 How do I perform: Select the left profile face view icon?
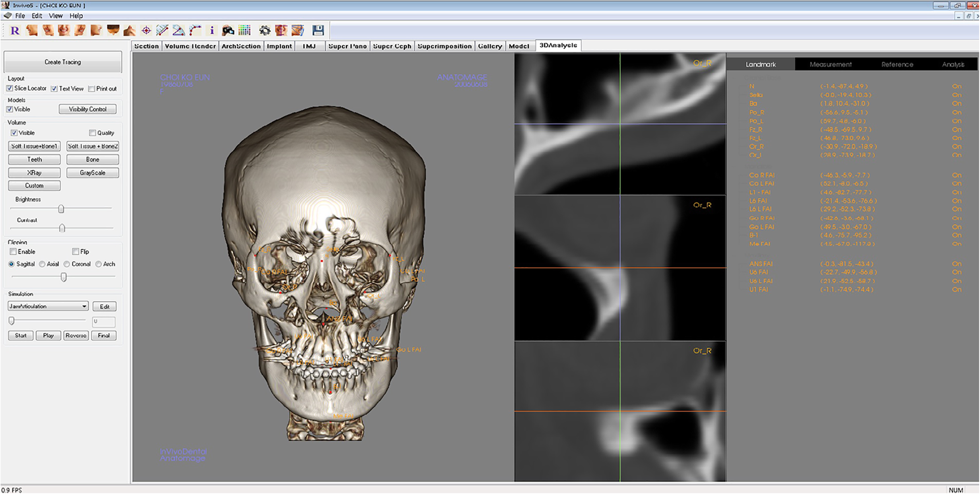point(32,31)
